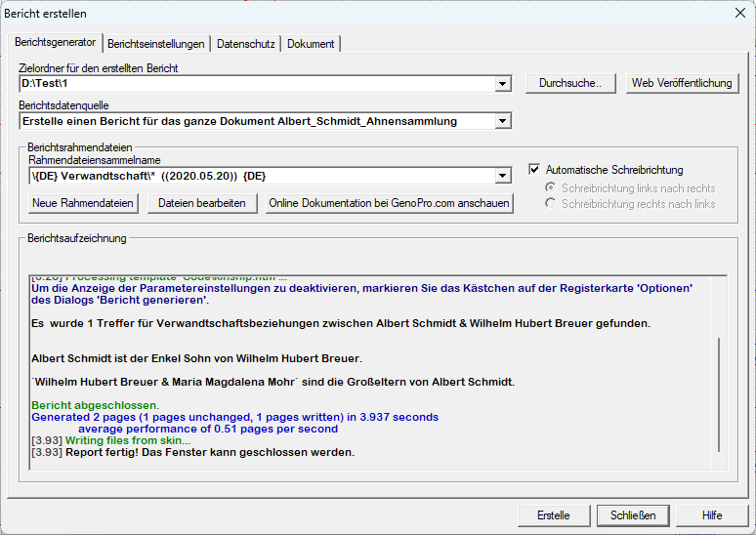756x535 pixels.
Task: Switch to the Berichtseinstellungen tab
Action: 156,44
